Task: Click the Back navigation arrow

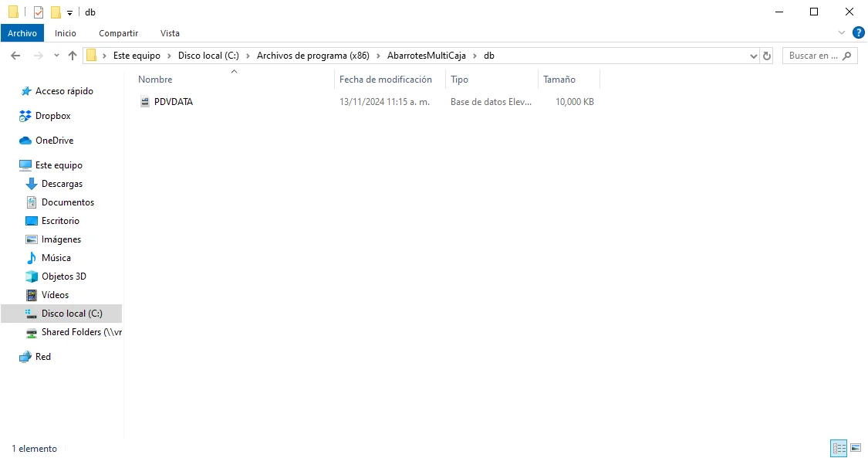Action: point(15,56)
